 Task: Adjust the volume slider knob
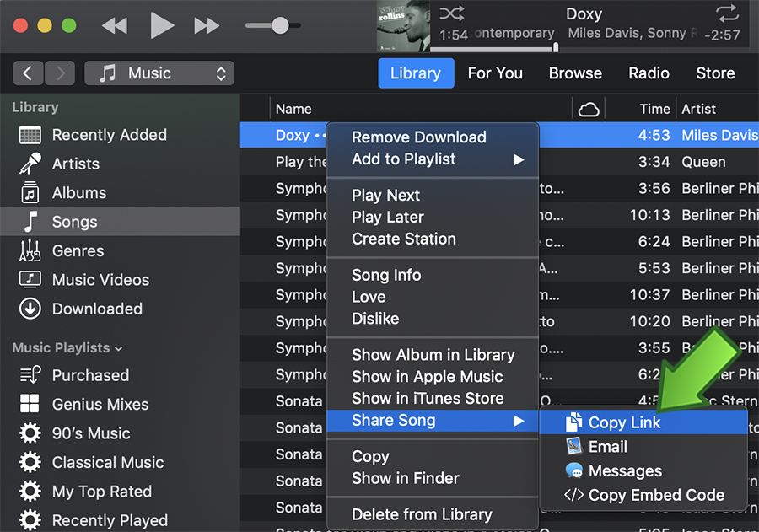click(280, 25)
